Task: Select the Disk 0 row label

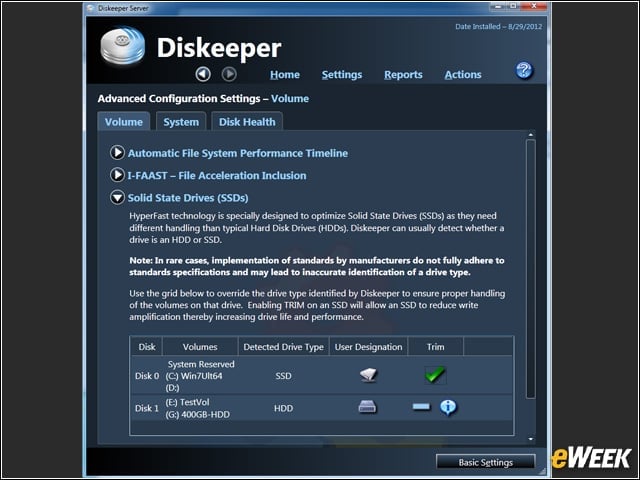Action: 147,376
